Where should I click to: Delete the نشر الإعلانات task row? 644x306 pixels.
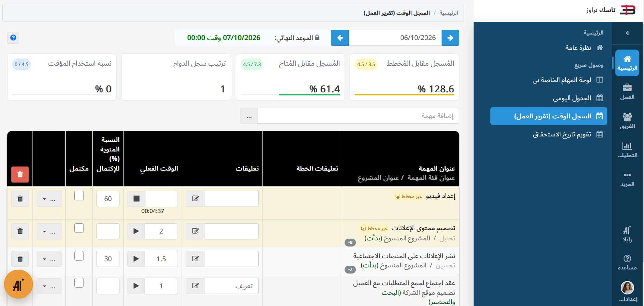tap(20, 259)
